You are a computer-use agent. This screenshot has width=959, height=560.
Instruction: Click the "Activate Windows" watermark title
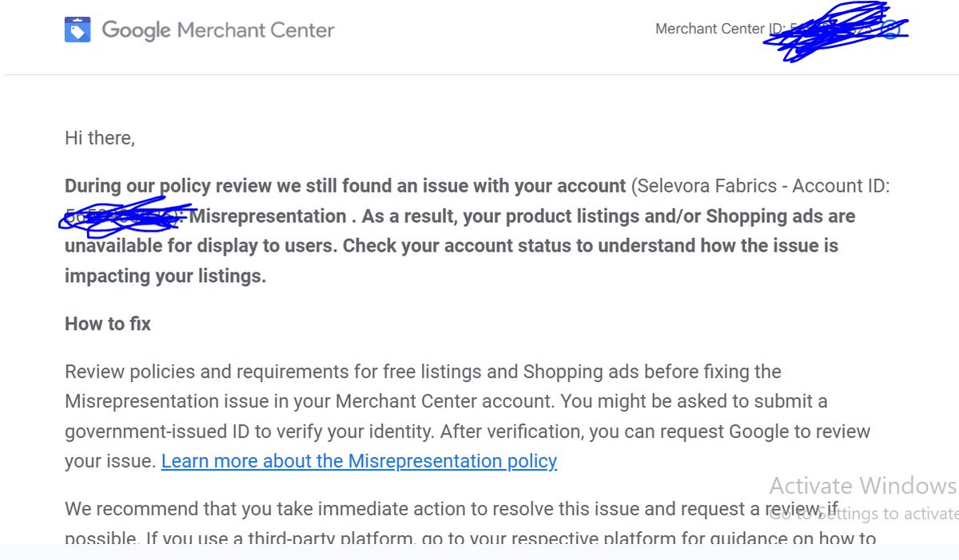[x=862, y=486]
